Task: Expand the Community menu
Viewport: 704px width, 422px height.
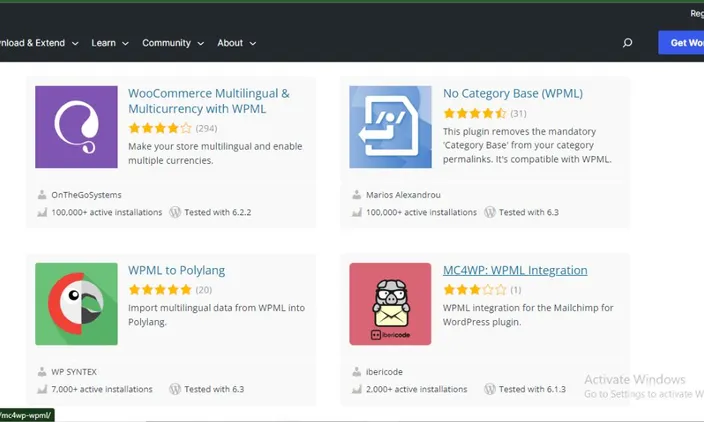Action: (173, 43)
